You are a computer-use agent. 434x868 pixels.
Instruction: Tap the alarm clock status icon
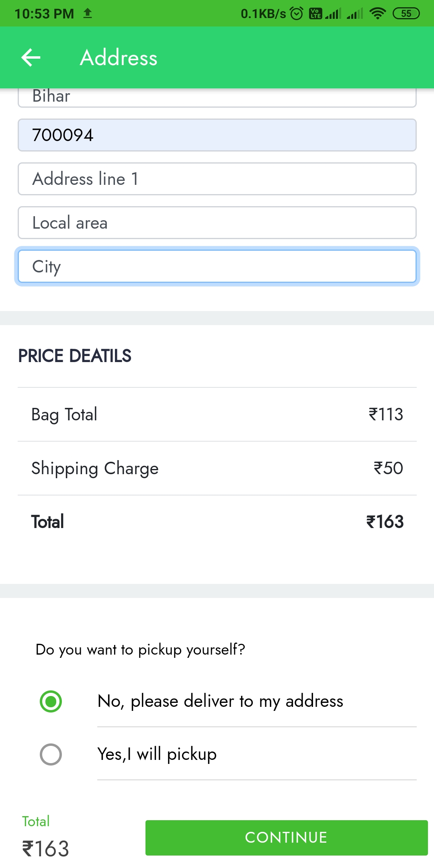pos(297,14)
